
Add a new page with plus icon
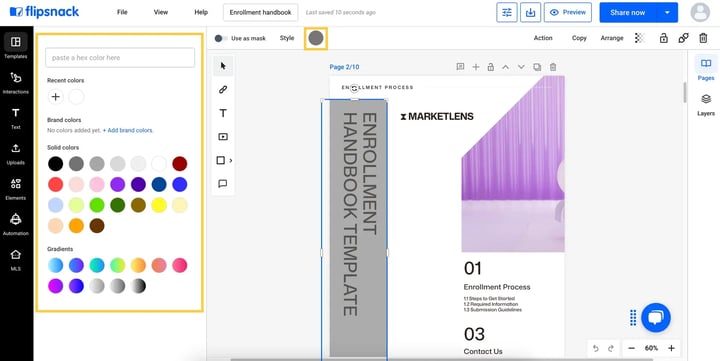coord(476,67)
